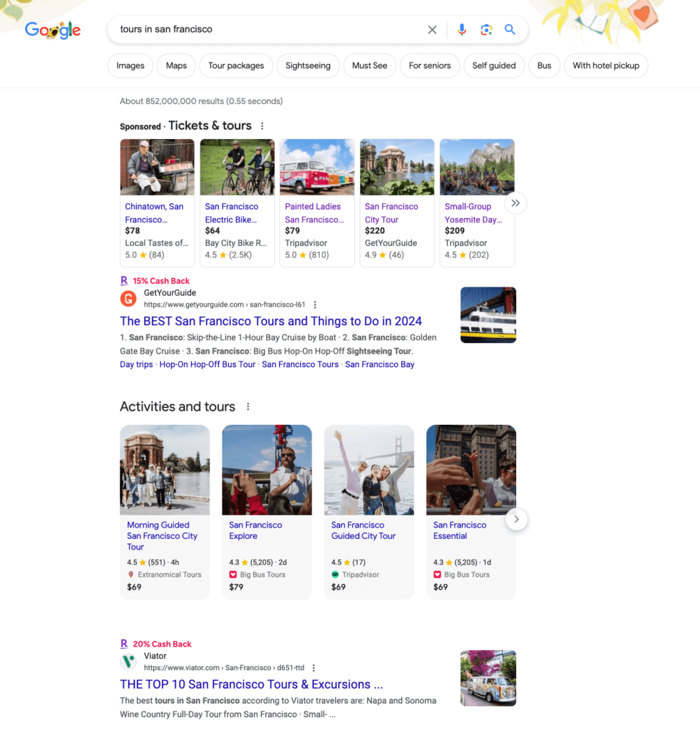Viewport: 700px width, 730px height.
Task: Show next Activities and tours cards
Action: pyautogui.click(x=517, y=519)
